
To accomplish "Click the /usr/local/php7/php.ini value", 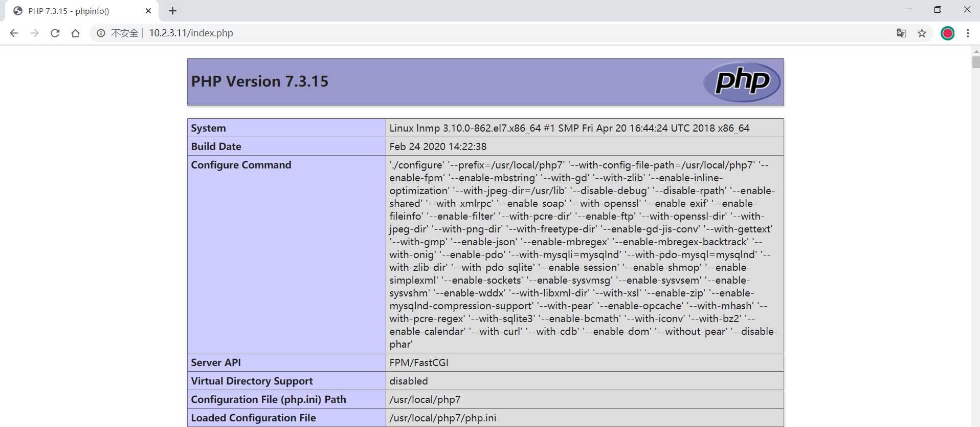I will click(x=442, y=418).
